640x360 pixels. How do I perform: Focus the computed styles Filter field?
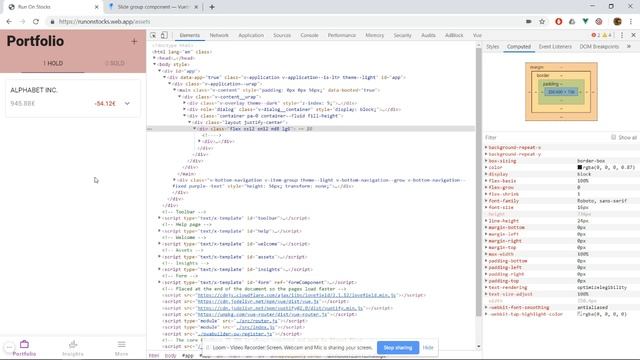tap(546, 138)
